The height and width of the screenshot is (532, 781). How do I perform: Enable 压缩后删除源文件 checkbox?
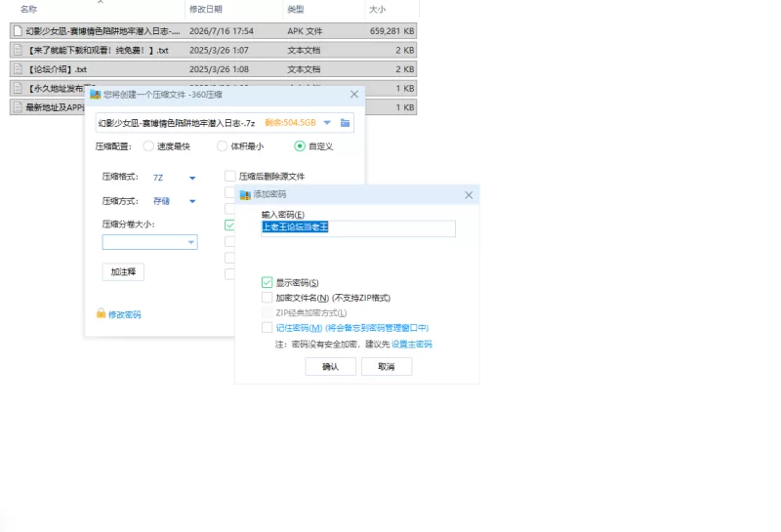click(x=229, y=176)
